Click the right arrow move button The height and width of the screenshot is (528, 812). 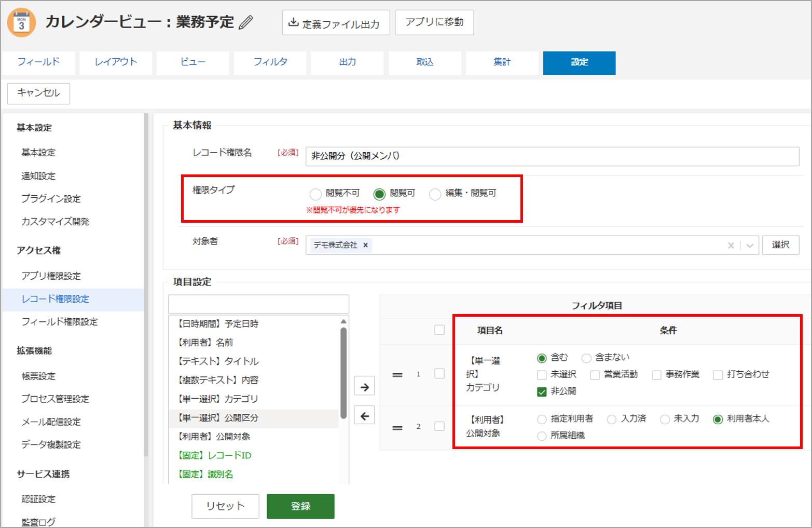click(364, 387)
